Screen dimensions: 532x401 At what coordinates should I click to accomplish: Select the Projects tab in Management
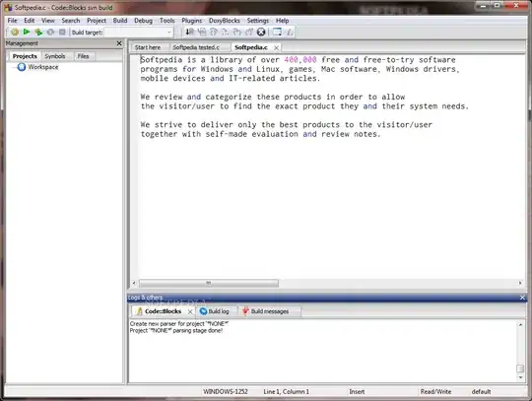25,56
